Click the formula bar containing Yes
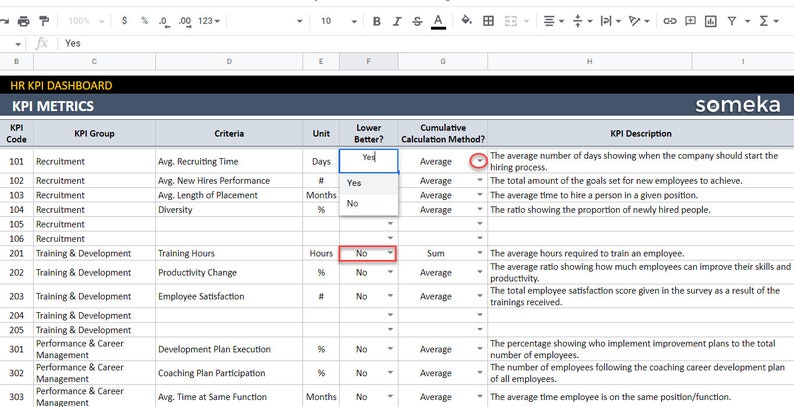794x407 pixels. tap(425, 44)
